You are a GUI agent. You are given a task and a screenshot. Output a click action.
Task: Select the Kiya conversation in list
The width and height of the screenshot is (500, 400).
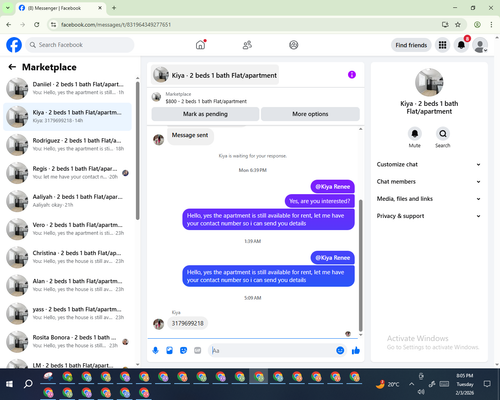click(67, 117)
